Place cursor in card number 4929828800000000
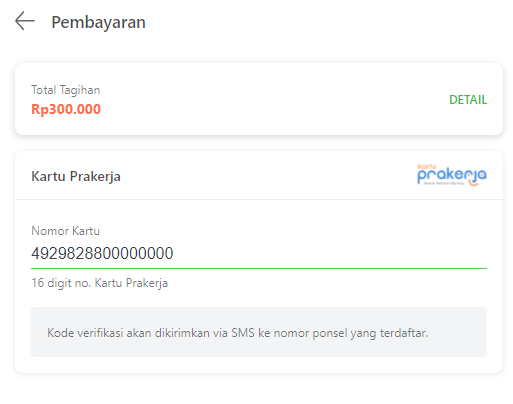513x404 pixels. [102, 253]
